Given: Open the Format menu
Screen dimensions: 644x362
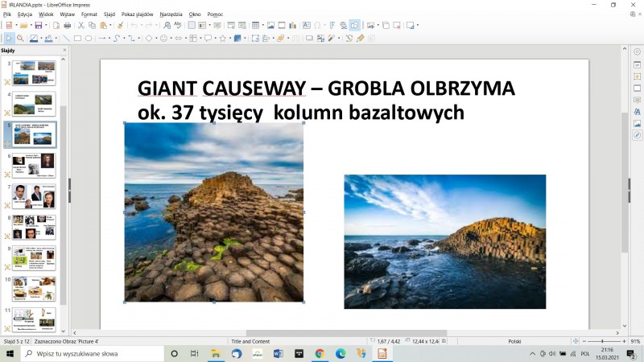Looking at the screenshot, I should tap(89, 14).
